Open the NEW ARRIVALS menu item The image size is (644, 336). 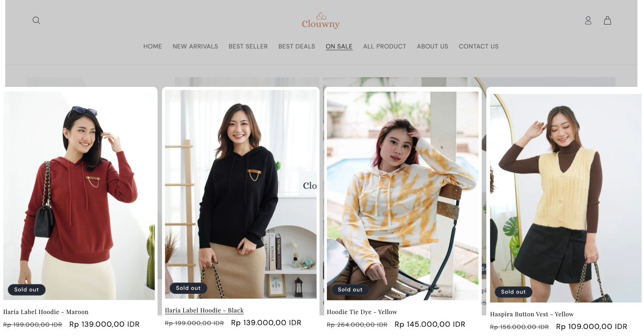[x=195, y=46]
